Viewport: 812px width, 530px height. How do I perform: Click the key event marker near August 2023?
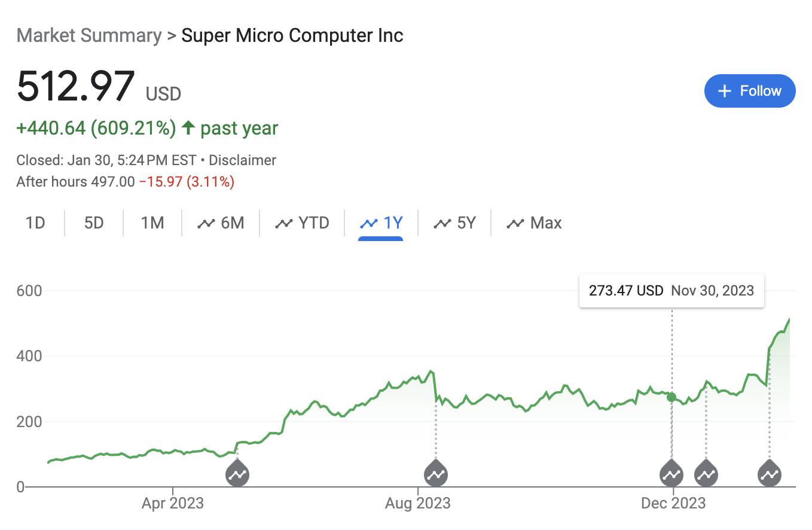pyautogui.click(x=436, y=474)
